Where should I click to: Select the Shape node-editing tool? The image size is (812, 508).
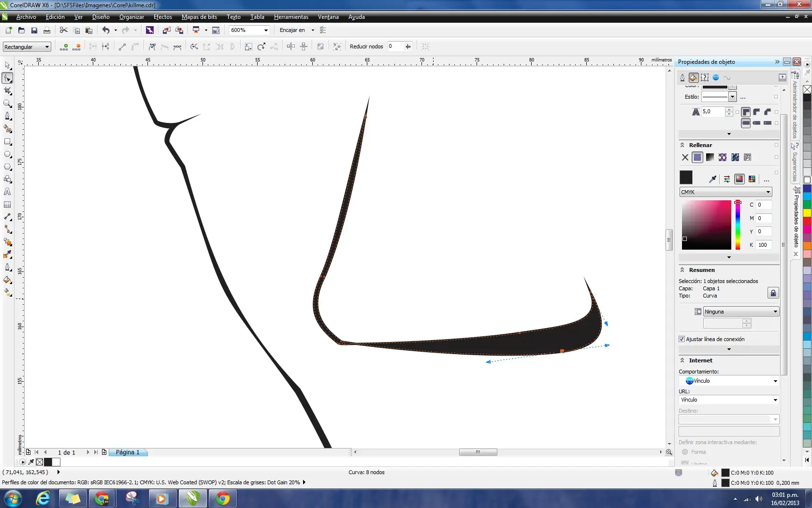tap(7, 78)
